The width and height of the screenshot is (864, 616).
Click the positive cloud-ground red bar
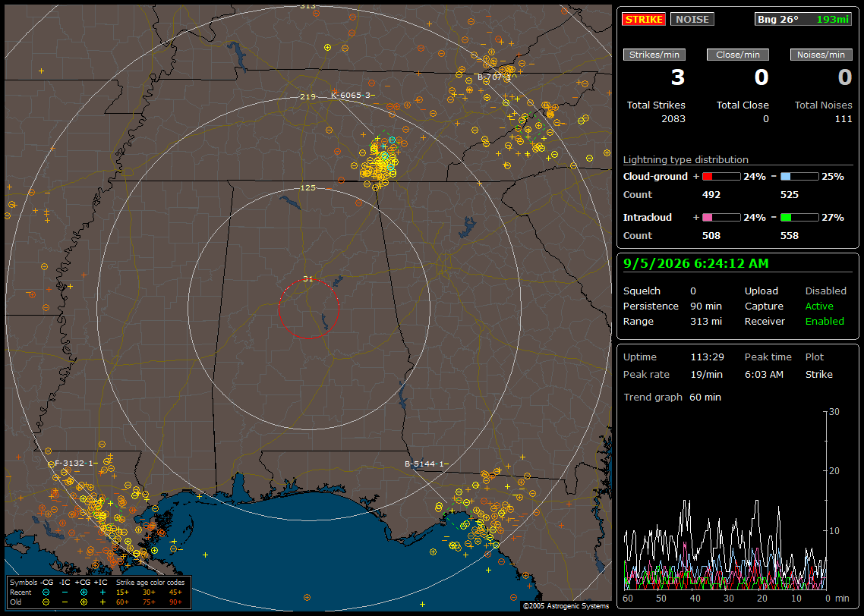click(x=721, y=177)
